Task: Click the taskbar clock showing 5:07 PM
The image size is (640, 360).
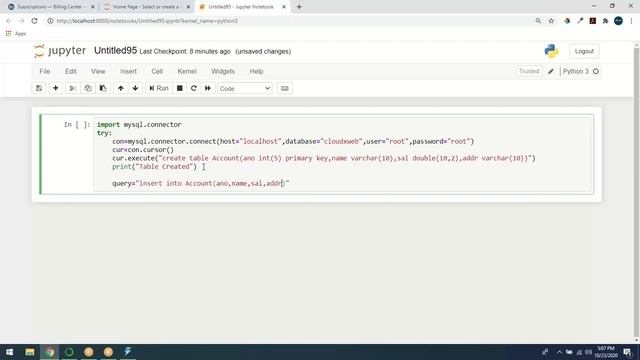Action: tap(606, 352)
